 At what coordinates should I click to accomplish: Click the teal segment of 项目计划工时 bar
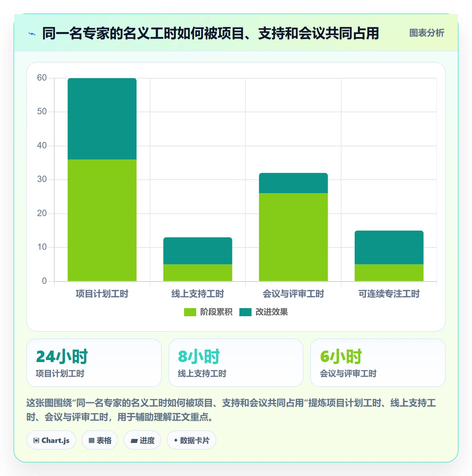(x=102, y=119)
